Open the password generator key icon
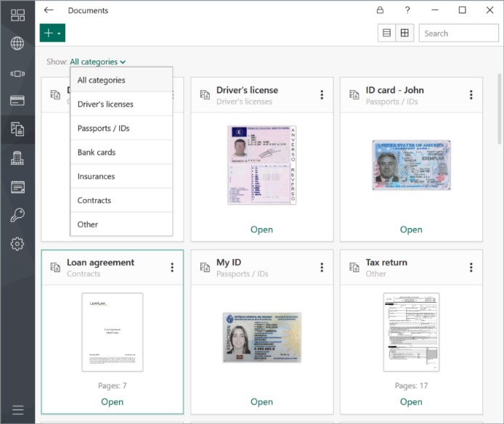This screenshot has width=504, height=424. [17, 215]
